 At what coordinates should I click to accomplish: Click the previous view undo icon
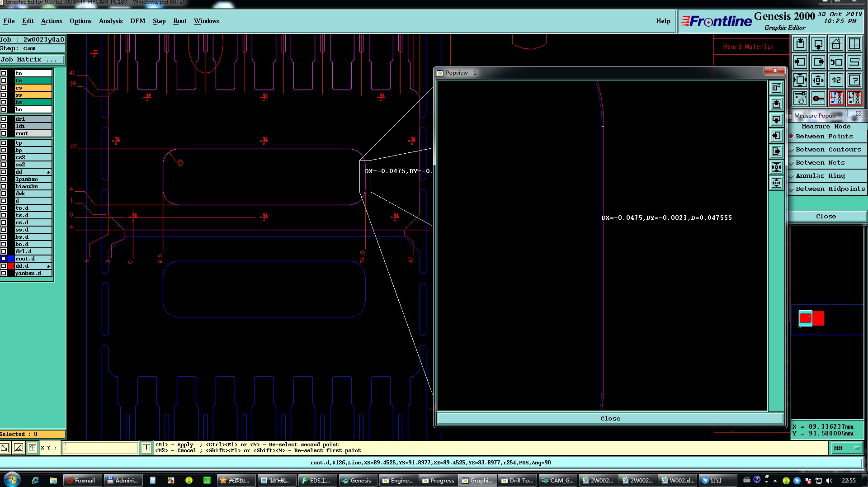[x=836, y=62]
